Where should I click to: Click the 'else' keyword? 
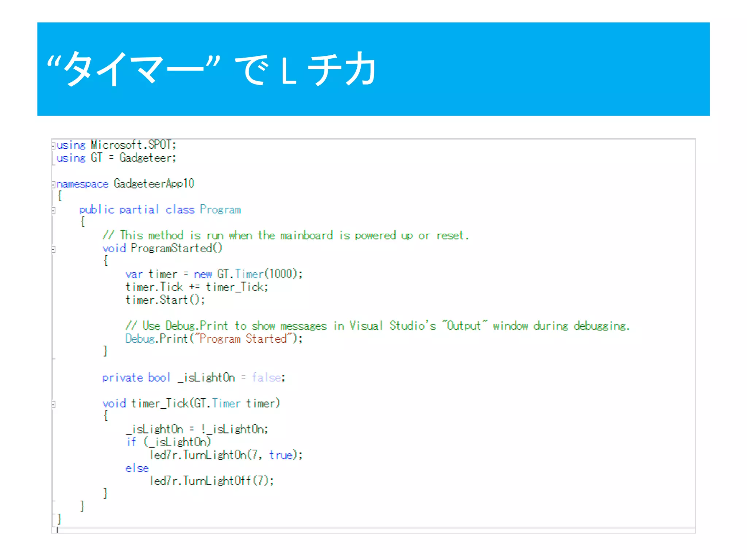click(137, 468)
